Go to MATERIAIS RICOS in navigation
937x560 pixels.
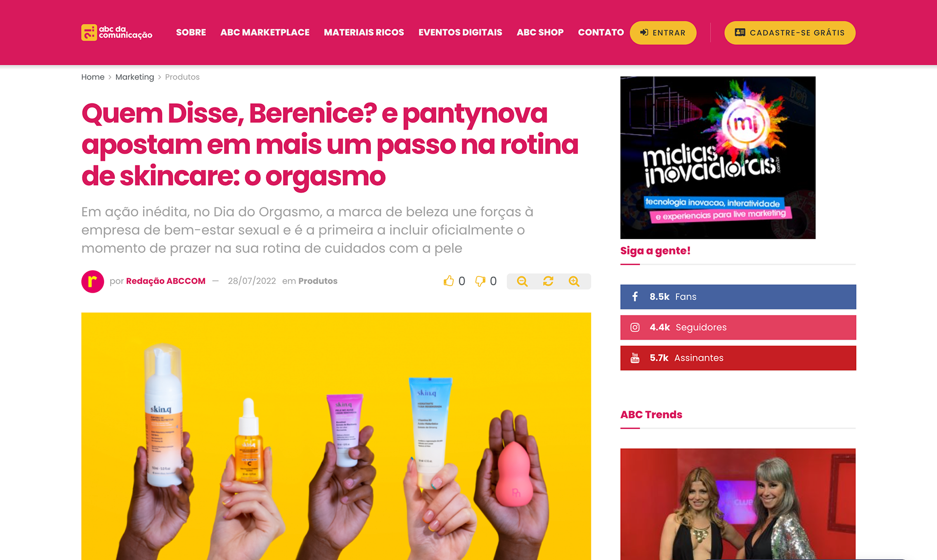(x=364, y=33)
